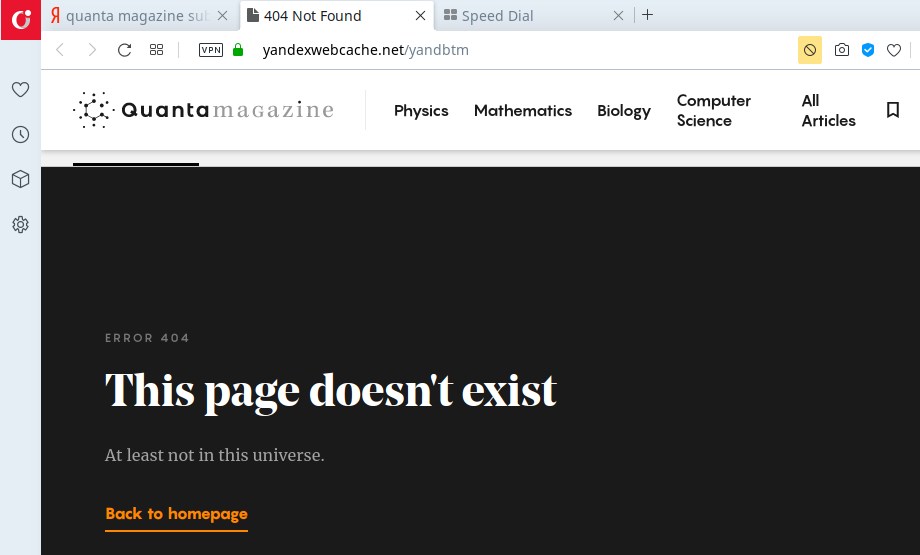Open the bookmarks heart in sidebar

point(20,90)
